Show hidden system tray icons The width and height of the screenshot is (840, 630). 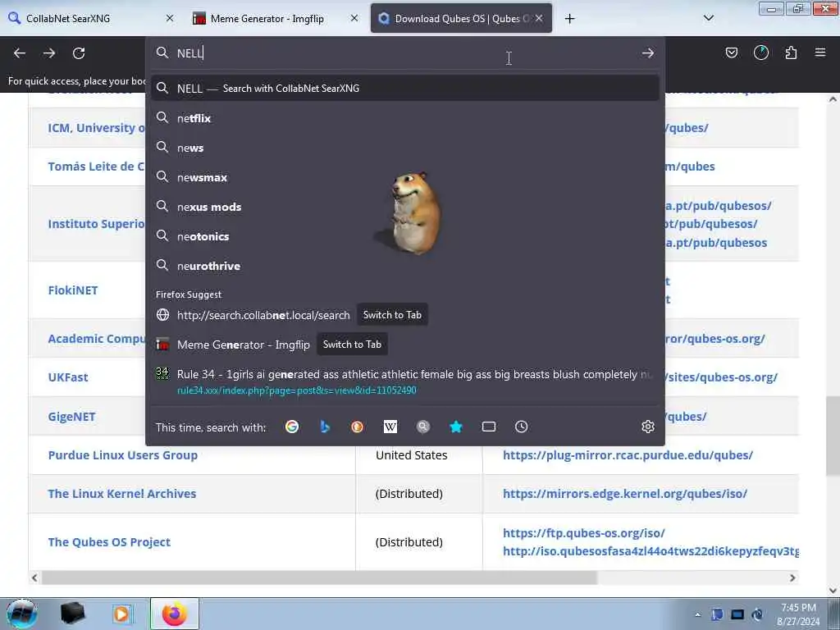click(697, 614)
